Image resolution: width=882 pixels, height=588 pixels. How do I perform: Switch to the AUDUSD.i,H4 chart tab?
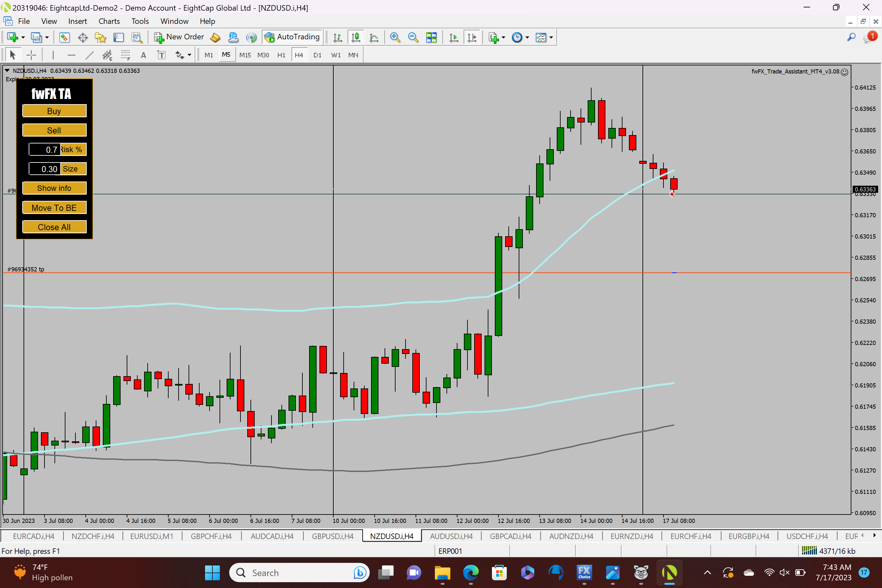pos(451,536)
